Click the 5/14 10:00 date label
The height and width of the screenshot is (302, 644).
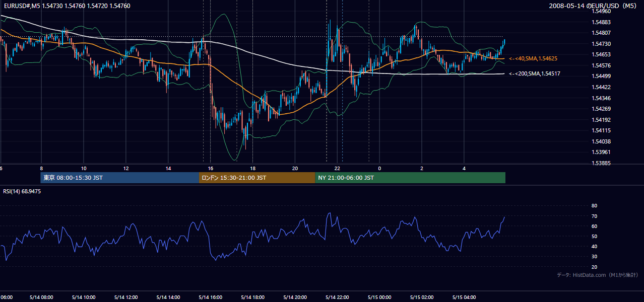(84, 297)
